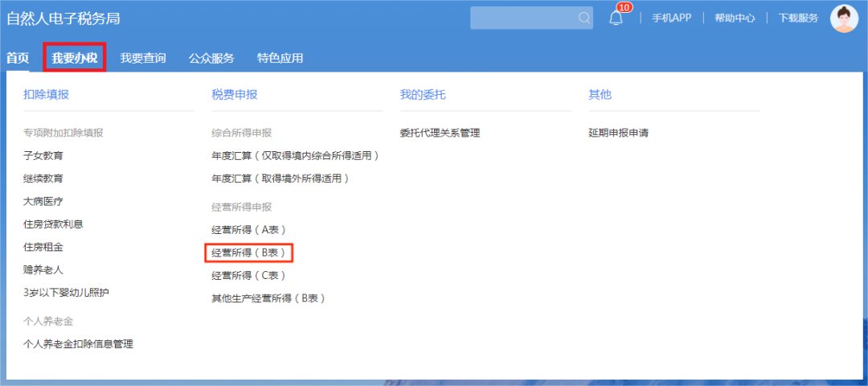Open 3岁以下婴幼儿照护 entry
868x386 pixels.
66,293
